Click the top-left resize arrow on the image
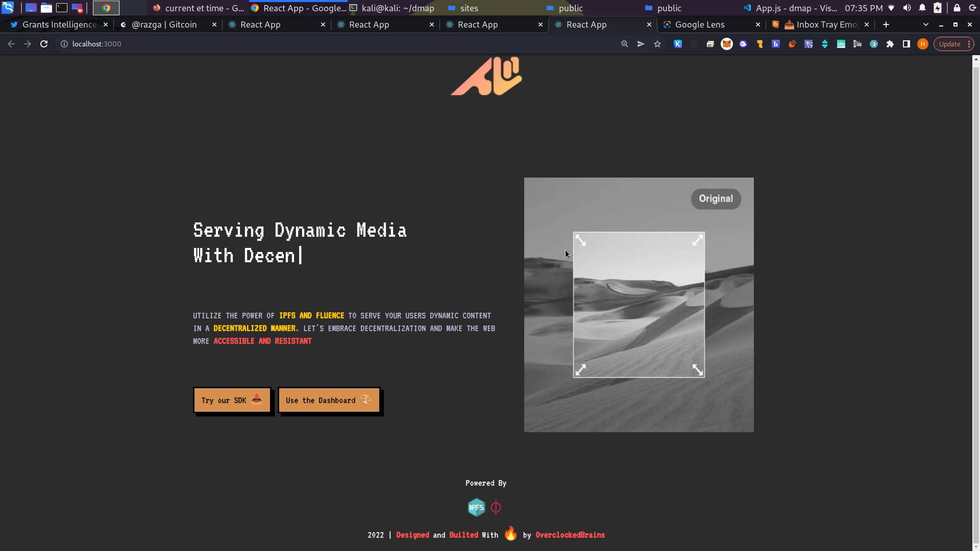Screen dimensions: 980x551 pos(580,240)
